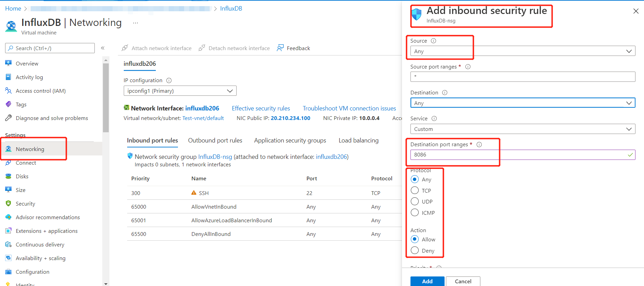
Task: Click the Add button
Action: 427,281
